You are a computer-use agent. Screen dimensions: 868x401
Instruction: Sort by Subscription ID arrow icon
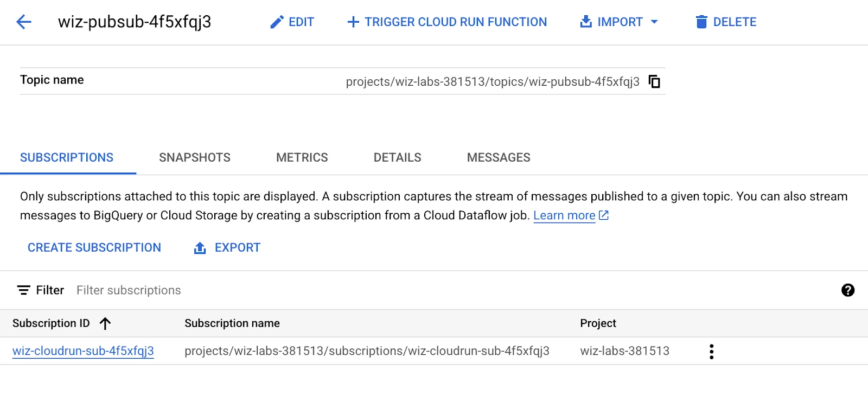coord(105,323)
